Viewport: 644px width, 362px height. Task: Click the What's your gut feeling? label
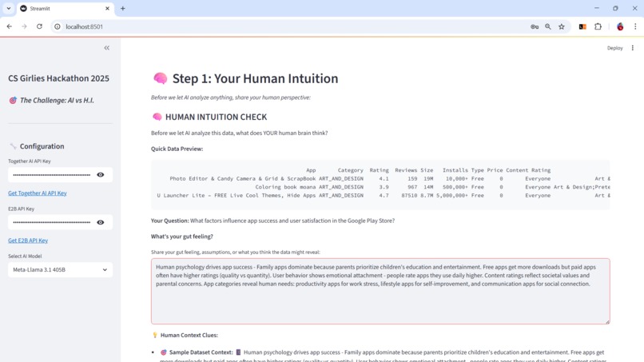pyautogui.click(x=182, y=237)
